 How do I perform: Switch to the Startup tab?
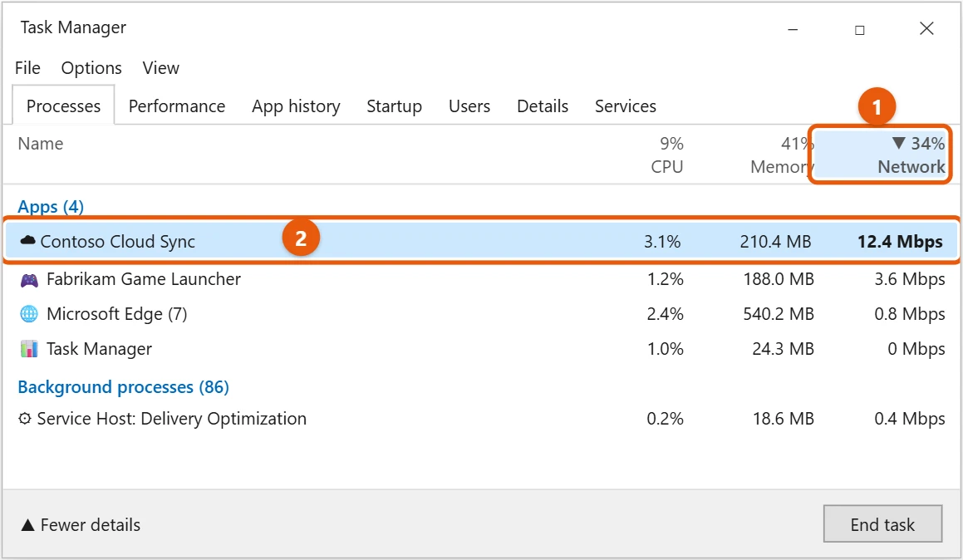[x=395, y=106]
